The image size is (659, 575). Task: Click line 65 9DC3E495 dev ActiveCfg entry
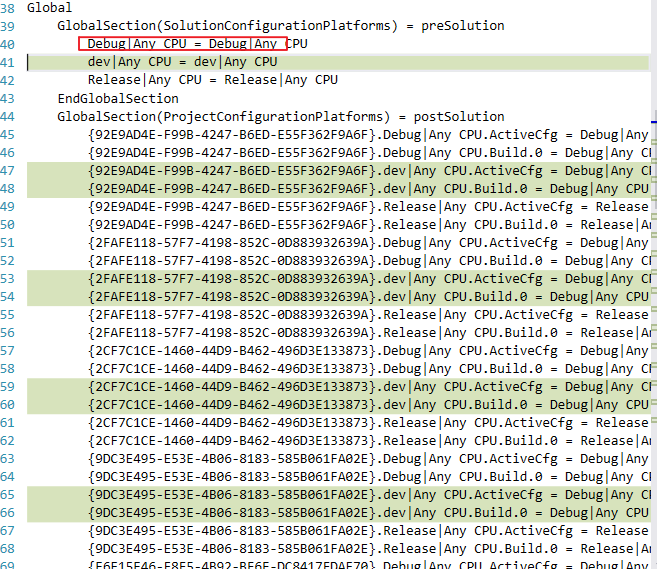coord(369,495)
